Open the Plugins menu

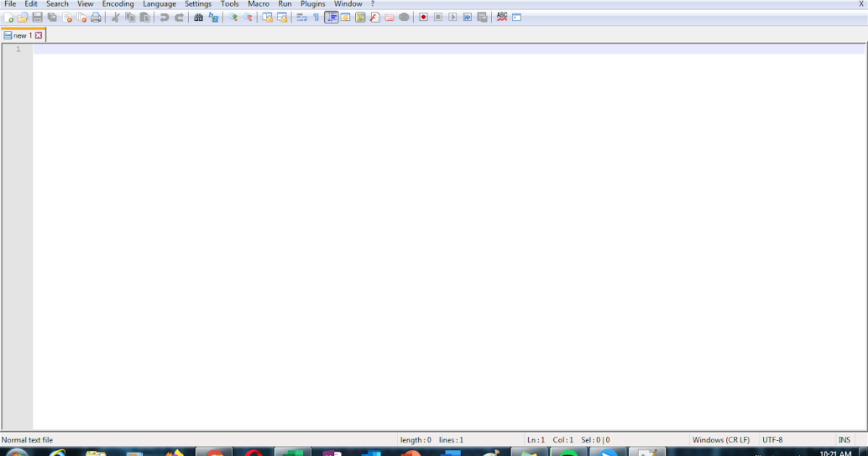pos(312,4)
